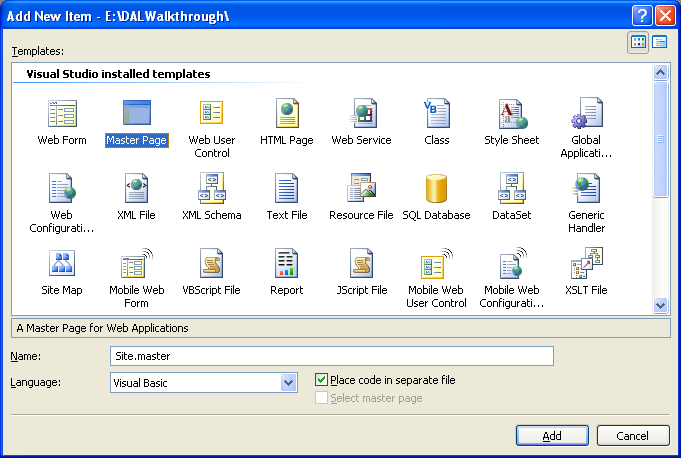This screenshot has width=681, height=458.
Task: Select the JScript File template icon
Action: [x=362, y=263]
